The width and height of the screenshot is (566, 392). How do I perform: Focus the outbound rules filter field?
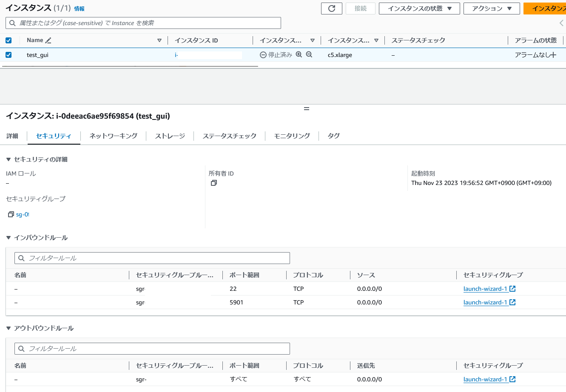click(x=152, y=349)
